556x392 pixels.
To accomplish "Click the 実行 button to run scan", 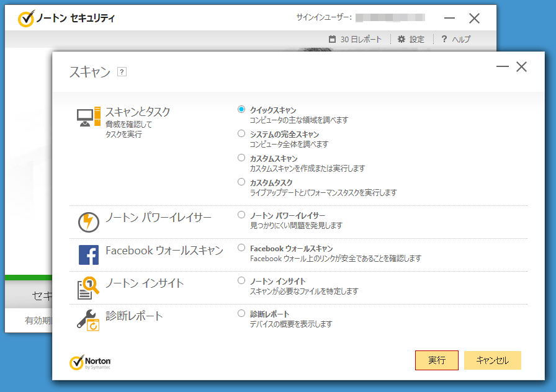I will (436, 360).
